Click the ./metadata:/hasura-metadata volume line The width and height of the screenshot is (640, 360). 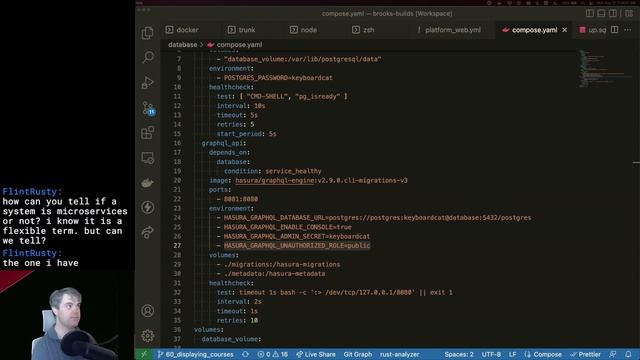point(274,273)
